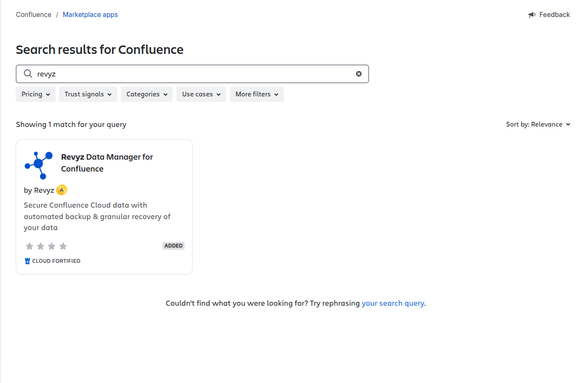
Task: Click the fourth rating star
Action: tap(63, 246)
